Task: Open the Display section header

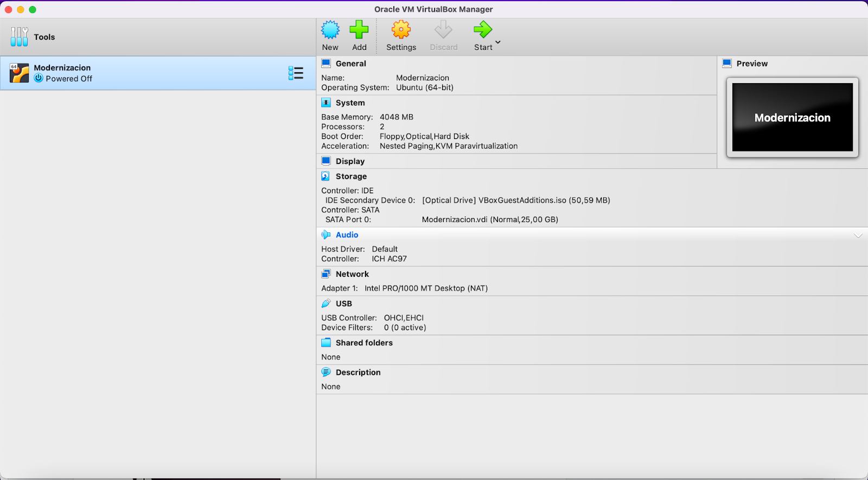Action: coord(350,161)
